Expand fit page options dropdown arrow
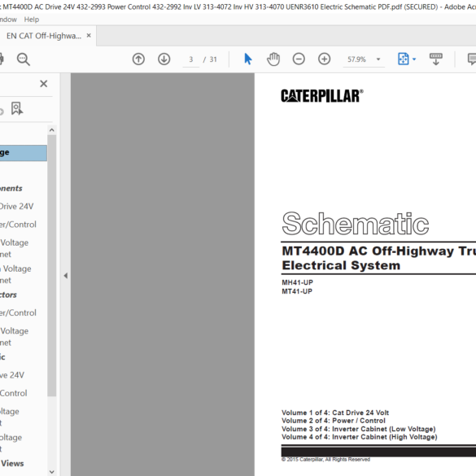This screenshot has width=476, height=476. pos(414,59)
